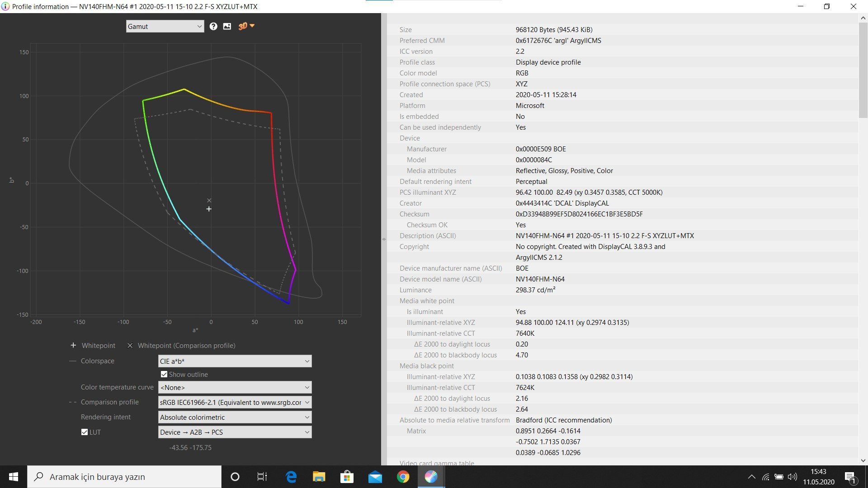
Task: Open the CIE a*b* colorspace dropdown
Action: pos(235,361)
